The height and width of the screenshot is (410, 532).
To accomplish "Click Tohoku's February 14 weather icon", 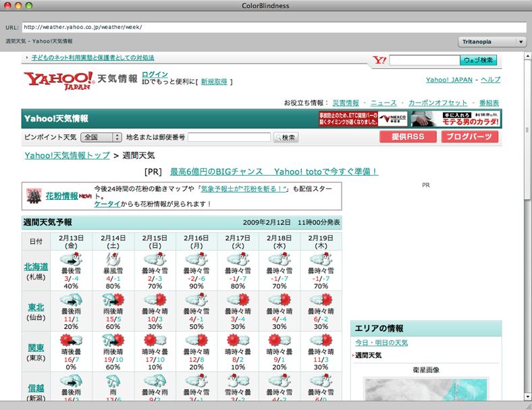I will (x=113, y=300).
